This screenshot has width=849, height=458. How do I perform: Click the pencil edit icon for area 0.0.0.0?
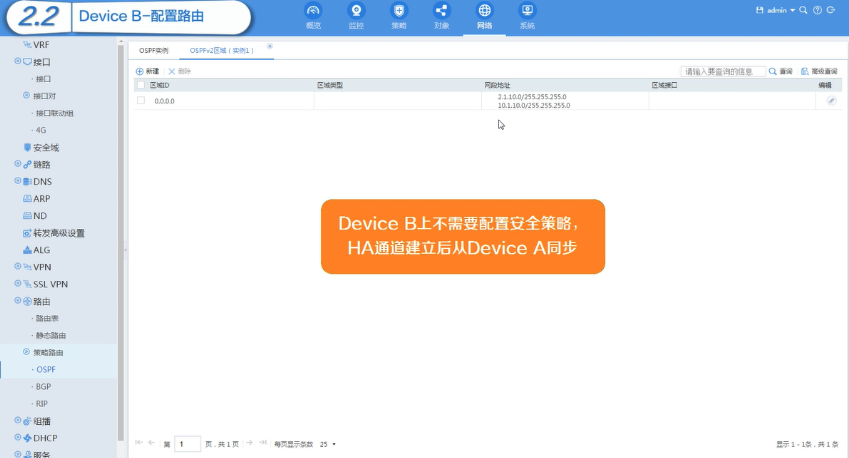(831, 101)
